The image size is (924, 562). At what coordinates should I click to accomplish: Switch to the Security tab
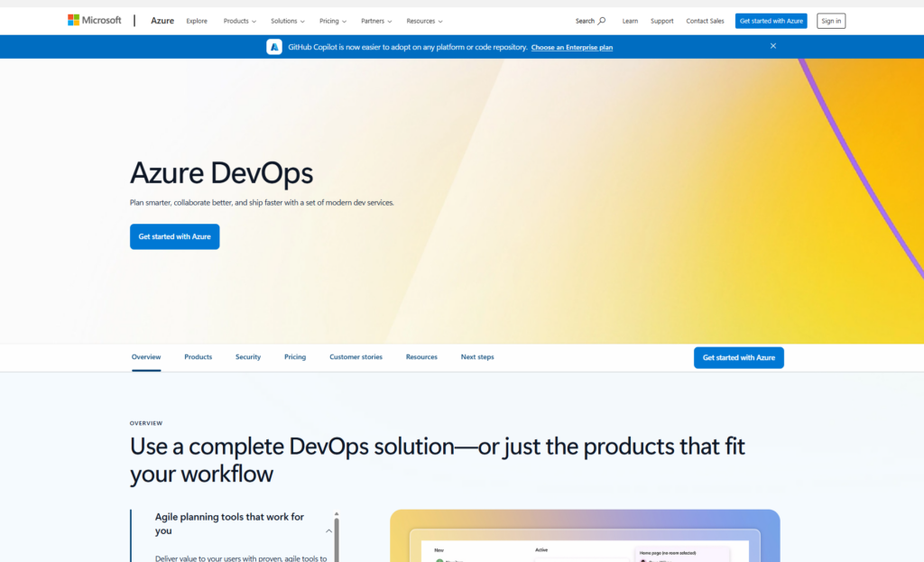pos(248,357)
